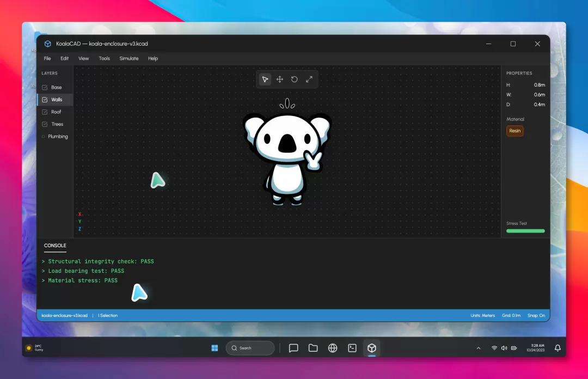Click the KoalaCAD cube logo icon

tap(47, 44)
